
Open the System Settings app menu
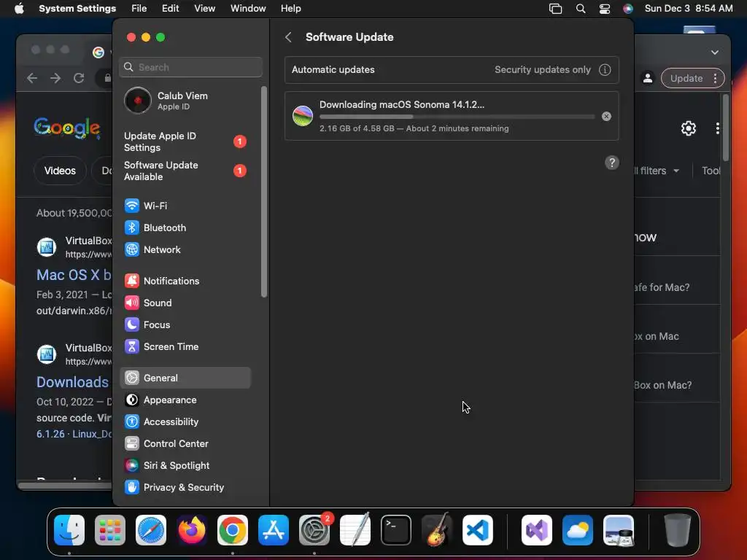pos(77,9)
